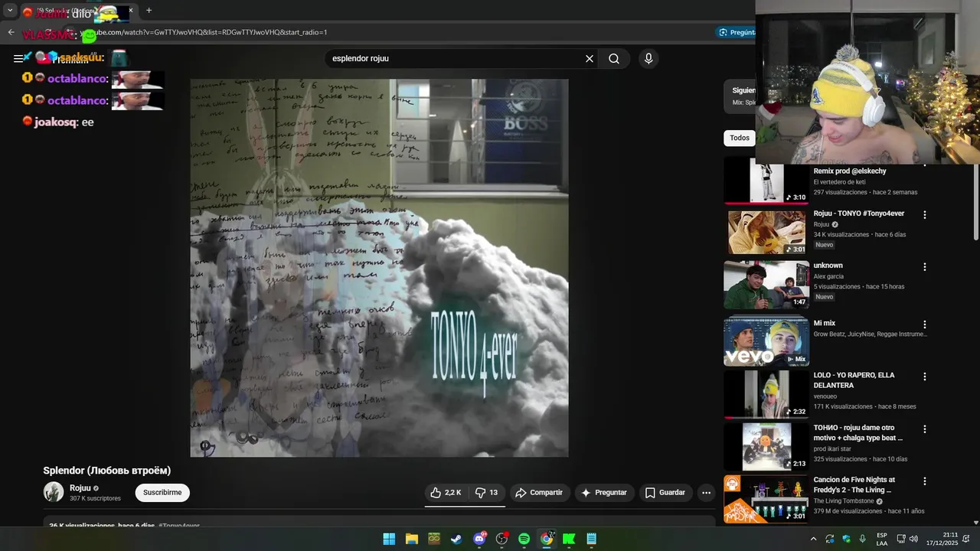The height and width of the screenshot is (551, 980).
Task: Open the Rojuu channel avatar
Action: [54, 492]
